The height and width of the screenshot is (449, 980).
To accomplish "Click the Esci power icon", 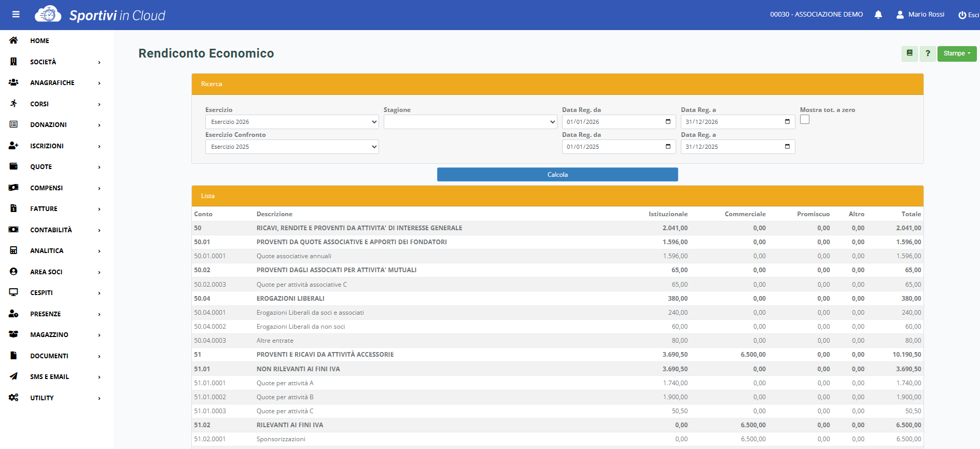I will 962,15.
